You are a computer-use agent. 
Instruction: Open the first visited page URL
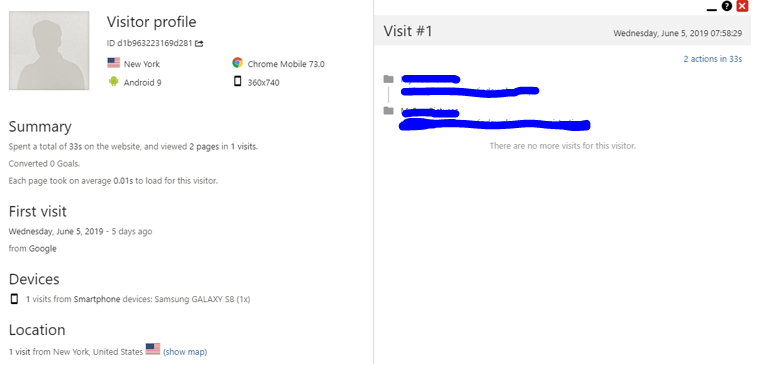point(470,91)
